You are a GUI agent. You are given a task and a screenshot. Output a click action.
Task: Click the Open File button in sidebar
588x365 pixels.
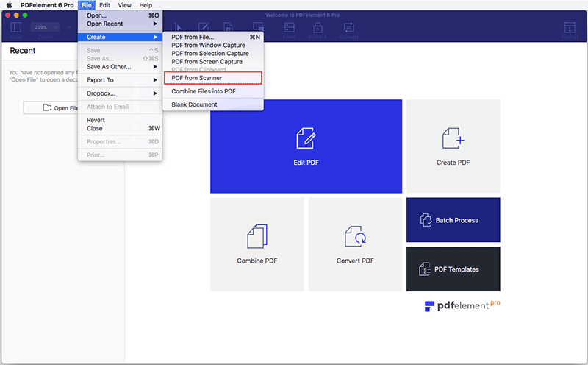51,107
